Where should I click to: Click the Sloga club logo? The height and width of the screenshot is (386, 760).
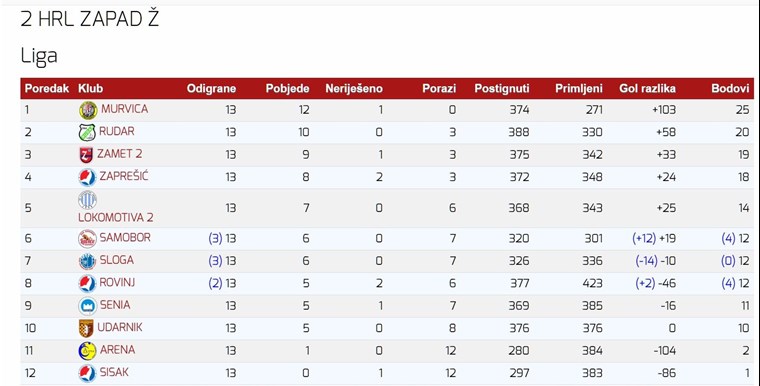point(87,261)
